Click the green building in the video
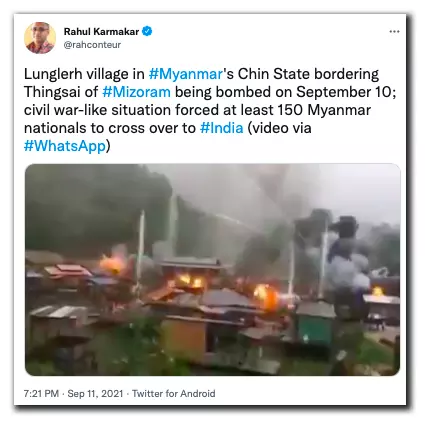 tap(315, 324)
